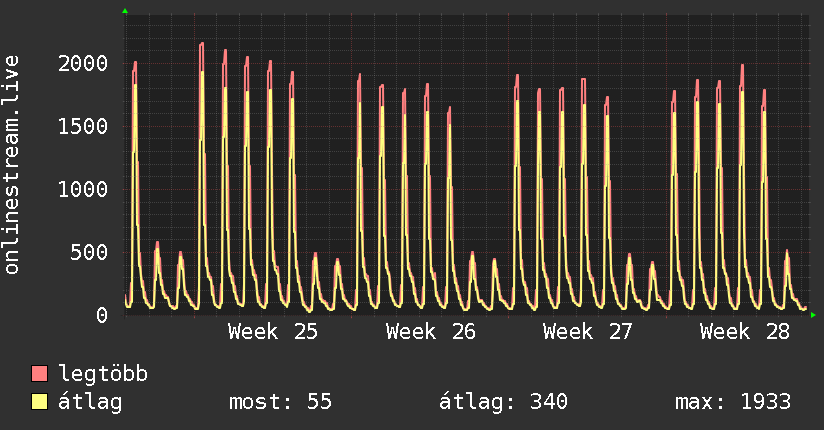Click the onlinestream.live vertical axis title

[12, 165]
